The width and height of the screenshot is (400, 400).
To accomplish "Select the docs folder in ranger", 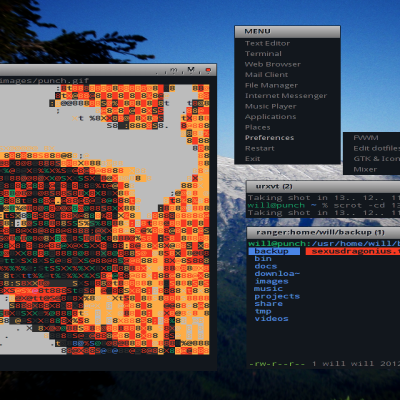I will click(266, 266).
